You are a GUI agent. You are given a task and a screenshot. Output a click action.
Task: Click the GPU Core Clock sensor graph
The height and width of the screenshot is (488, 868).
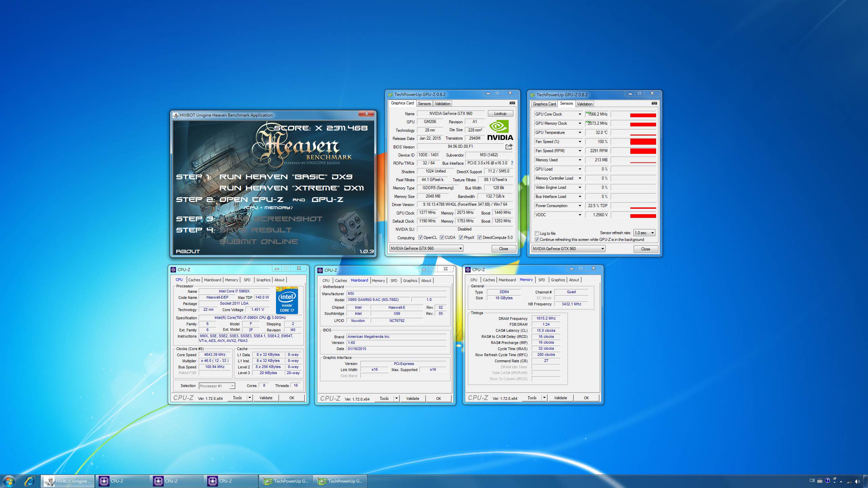coord(633,114)
